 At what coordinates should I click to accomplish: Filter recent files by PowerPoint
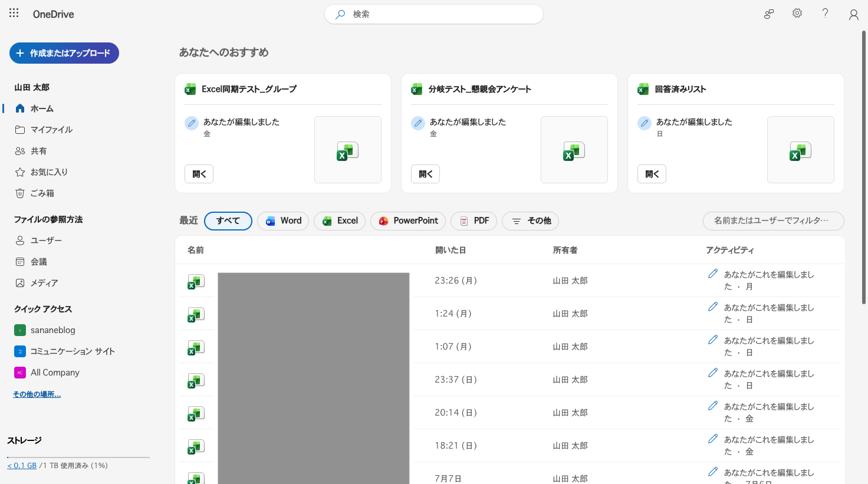[x=408, y=221]
